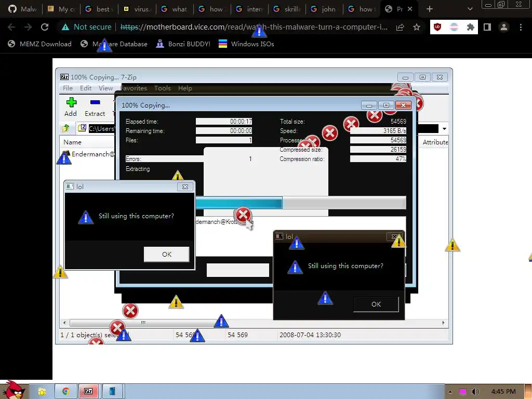
Task: Open the 7z taskbar button
Action: [x=88, y=392]
